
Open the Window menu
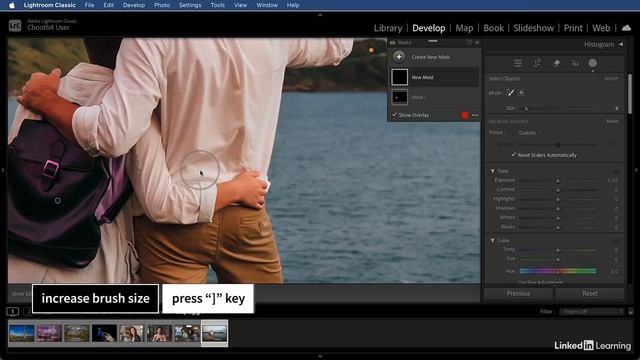pos(267,5)
